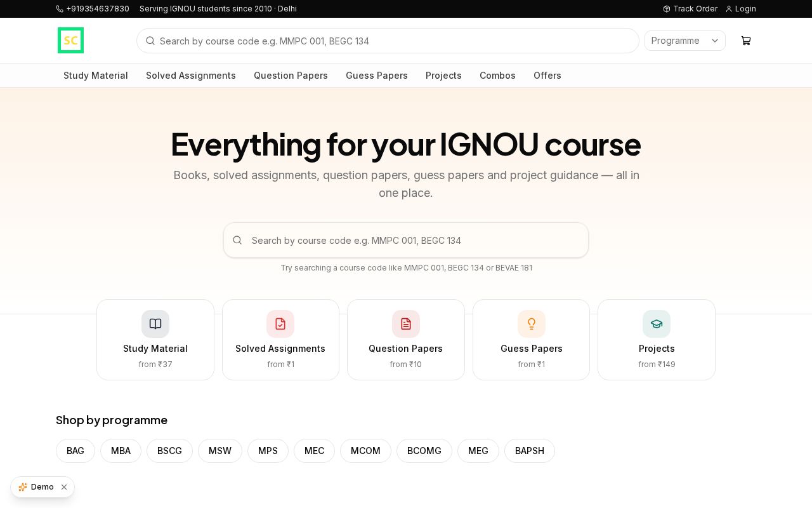Click the Track Order link

click(x=690, y=9)
